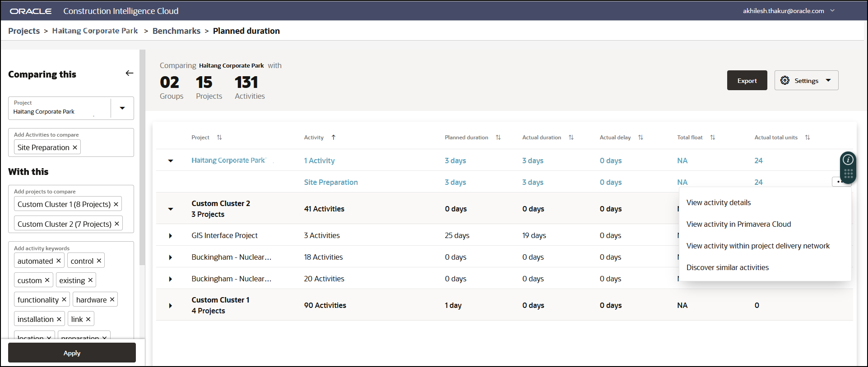Click the Add projects to compare field
This screenshot has width=868, height=367.
(71, 209)
